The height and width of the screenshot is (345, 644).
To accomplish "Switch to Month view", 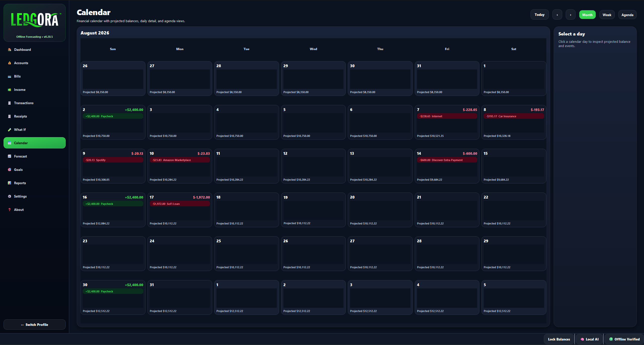I will coord(587,15).
